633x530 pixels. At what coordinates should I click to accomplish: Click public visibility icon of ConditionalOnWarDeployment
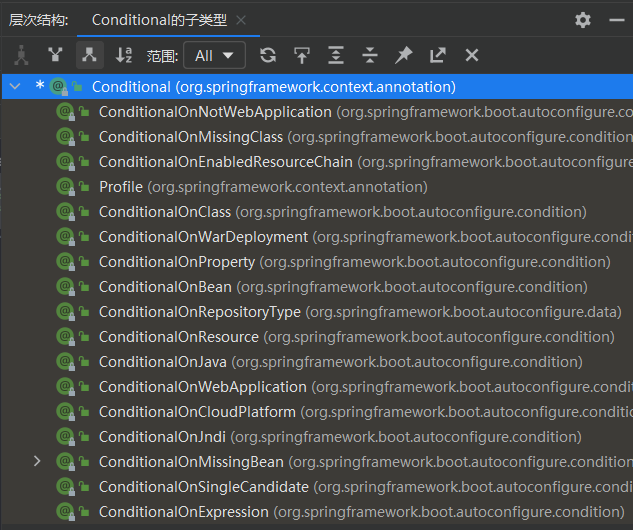tap(84, 237)
